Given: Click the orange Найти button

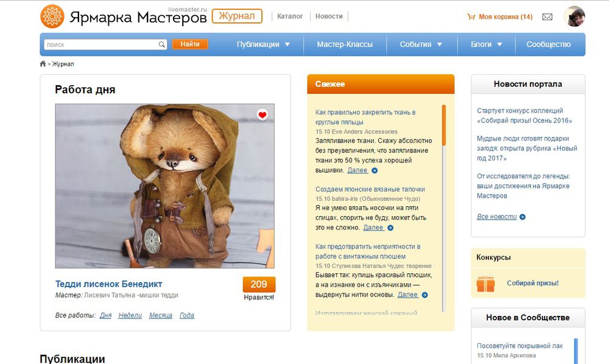Looking at the screenshot, I should [190, 44].
